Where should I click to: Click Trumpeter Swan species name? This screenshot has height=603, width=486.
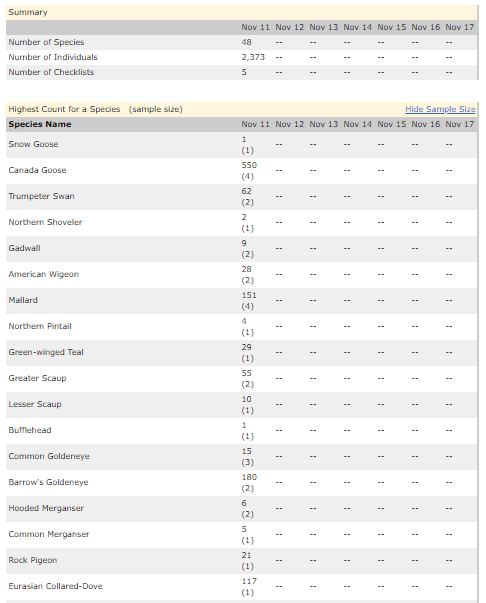[42, 196]
